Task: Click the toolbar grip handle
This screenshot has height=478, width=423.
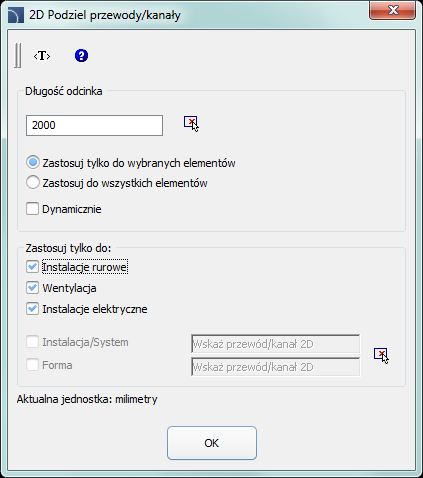Action: 18,55
